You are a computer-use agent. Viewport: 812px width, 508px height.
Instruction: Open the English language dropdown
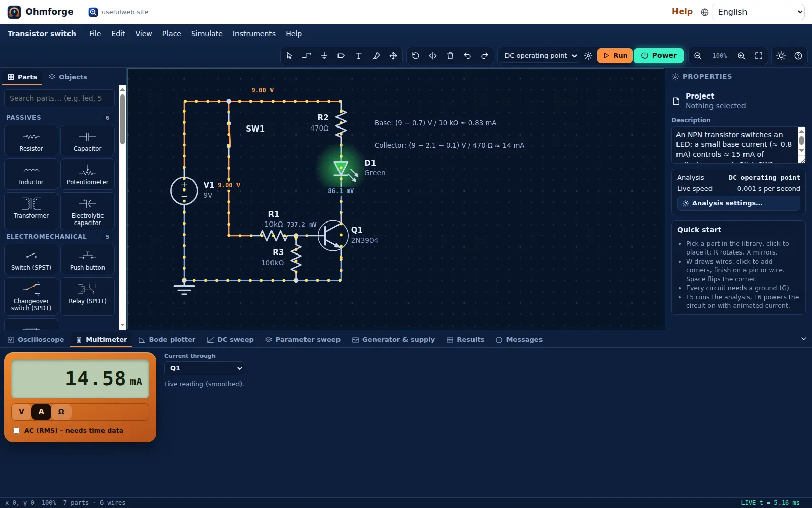[x=758, y=12]
